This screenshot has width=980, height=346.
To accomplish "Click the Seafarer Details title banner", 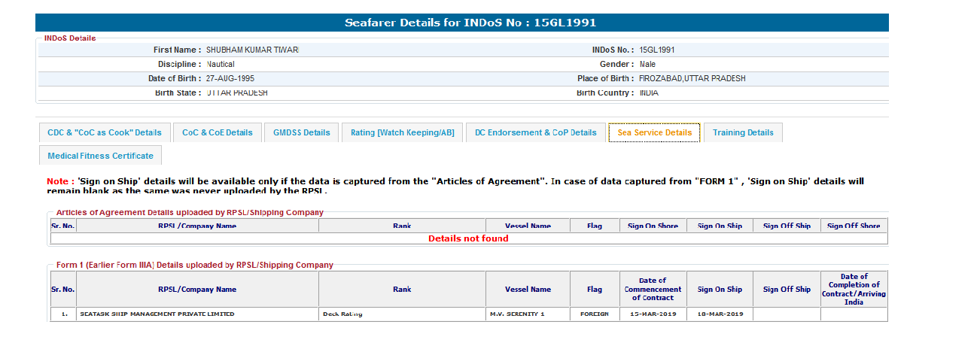I will pos(470,23).
